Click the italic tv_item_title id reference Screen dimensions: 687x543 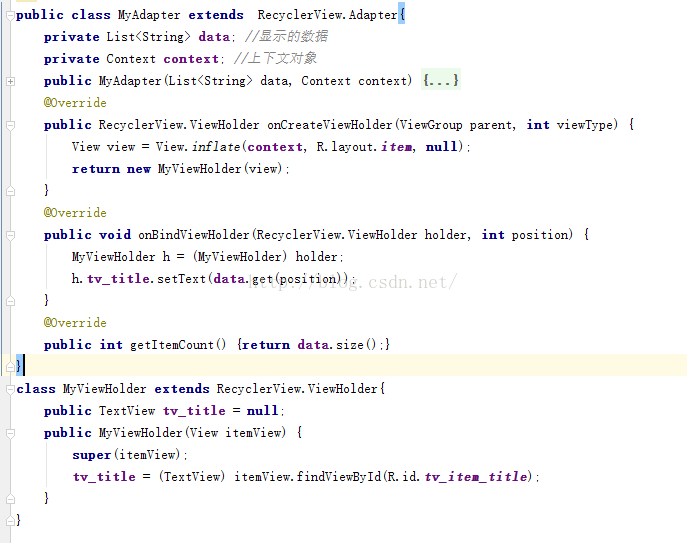pyautogui.click(x=475, y=476)
